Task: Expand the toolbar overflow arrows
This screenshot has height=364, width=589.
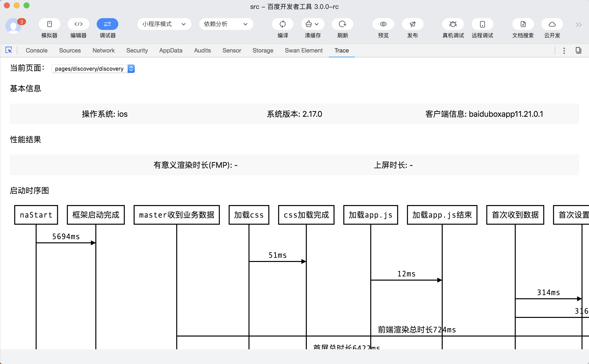Action: [x=578, y=25]
